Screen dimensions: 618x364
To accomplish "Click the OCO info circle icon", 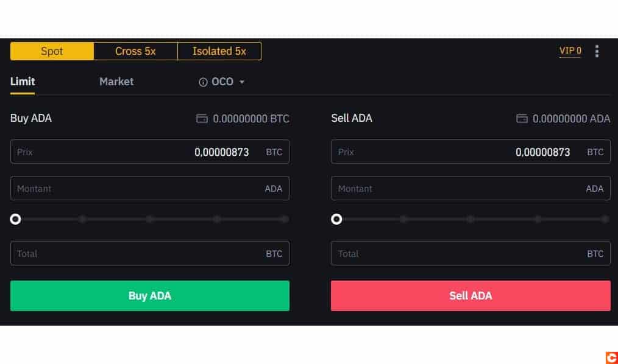I will [x=203, y=82].
